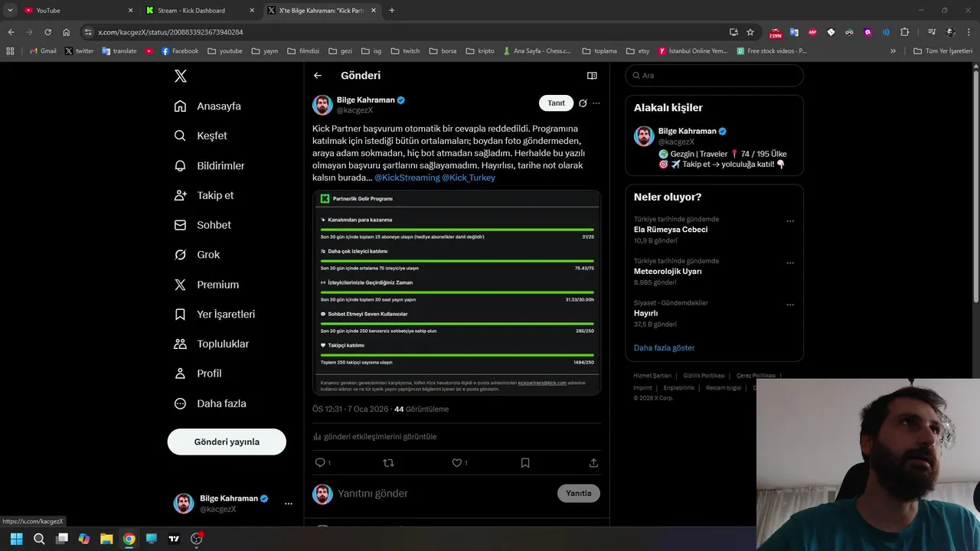Click the Yanıtla reply button
This screenshot has width=980, height=551.
(x=578, y=494)
